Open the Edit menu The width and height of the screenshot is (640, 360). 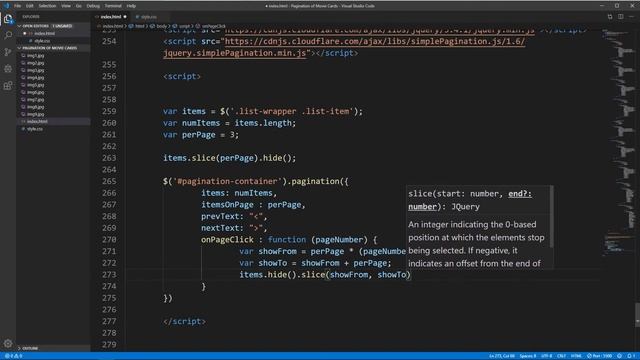point(29,6)
